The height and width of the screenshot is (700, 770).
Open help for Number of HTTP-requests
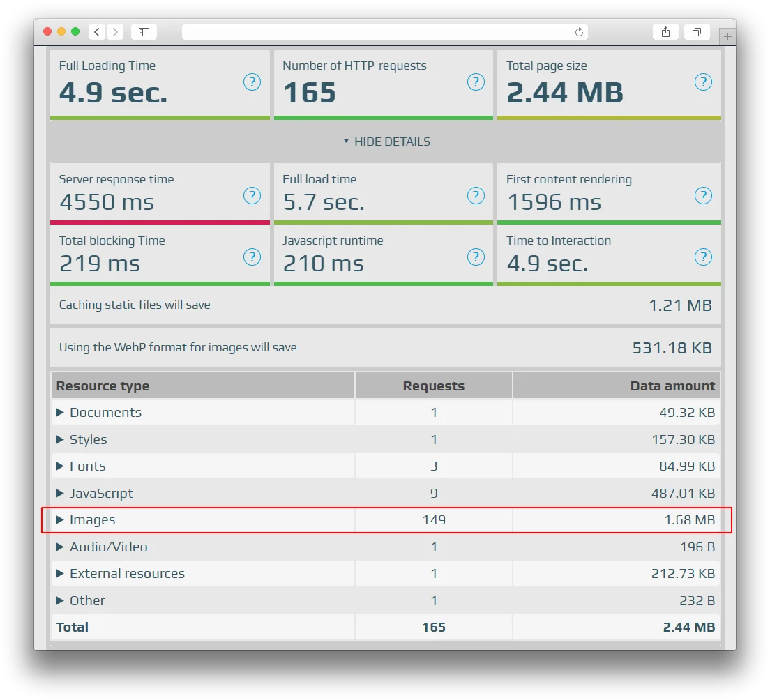coord(476,82)
